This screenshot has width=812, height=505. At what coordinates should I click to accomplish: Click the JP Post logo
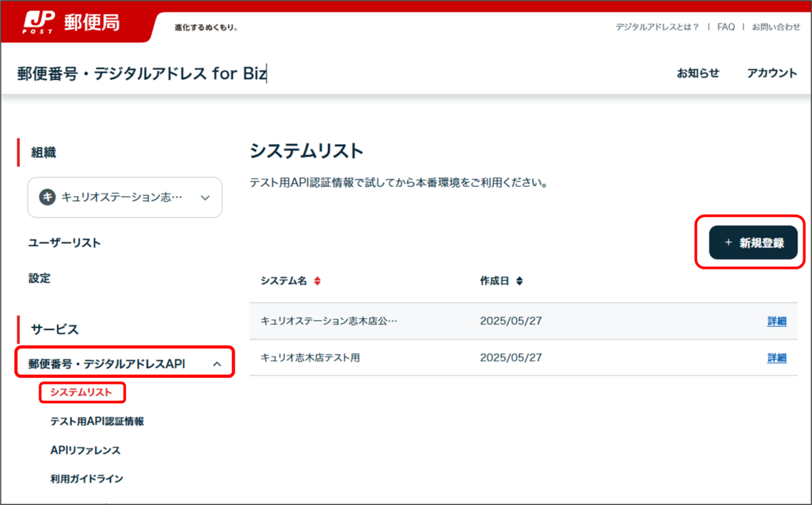(39, 21)
